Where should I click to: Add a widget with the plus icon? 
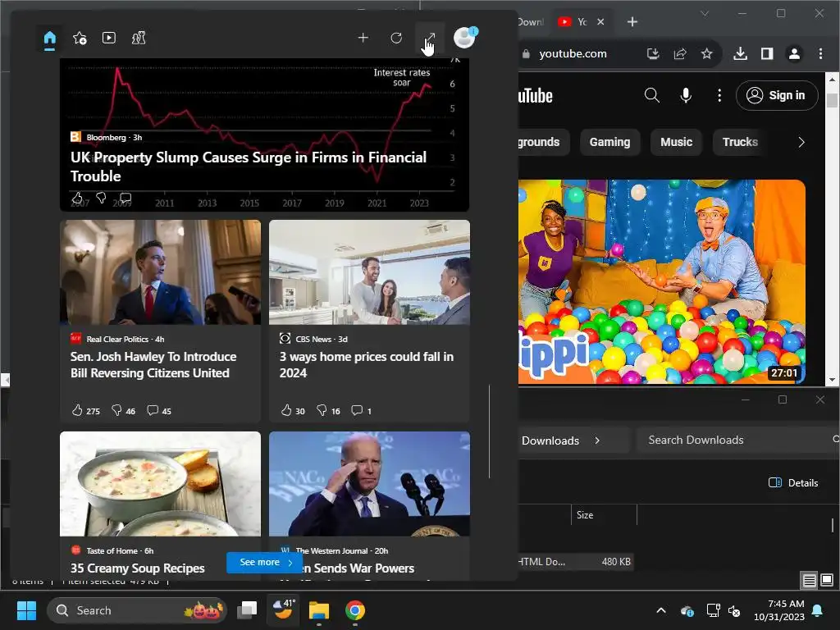(x=363, y=38)
